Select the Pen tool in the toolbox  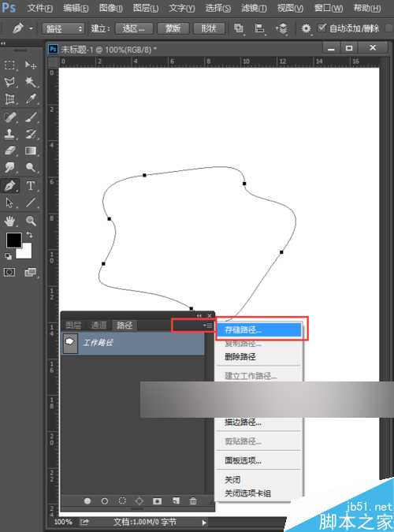pos(9,185)
